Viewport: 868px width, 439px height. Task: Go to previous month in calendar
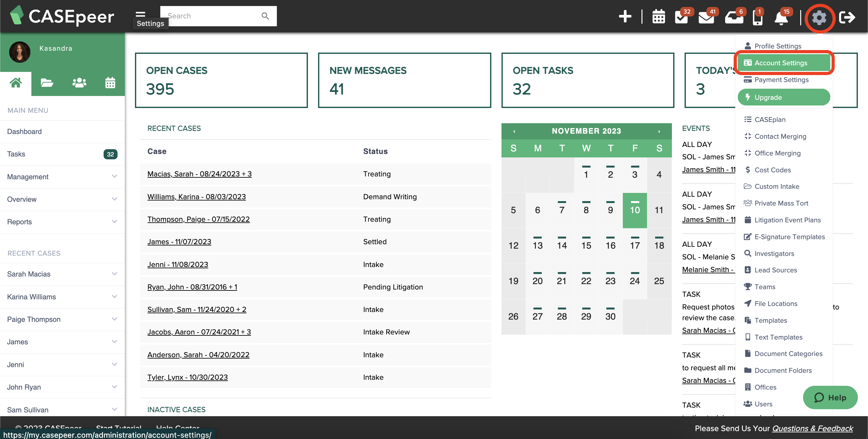click(x=514, y=131)
